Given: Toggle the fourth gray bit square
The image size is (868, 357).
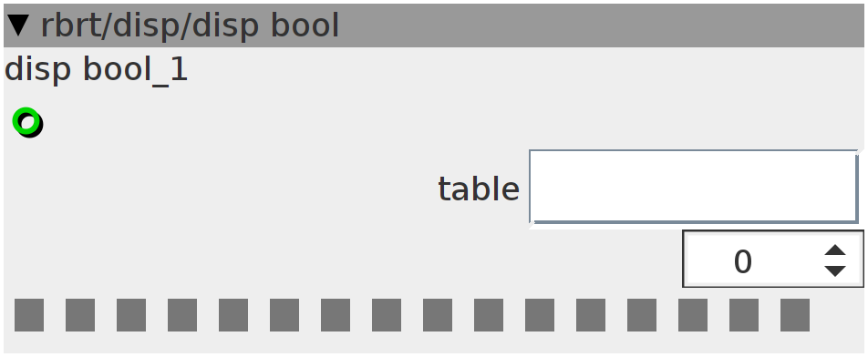Looking at the screenshot, I should [x=182, y=315].
